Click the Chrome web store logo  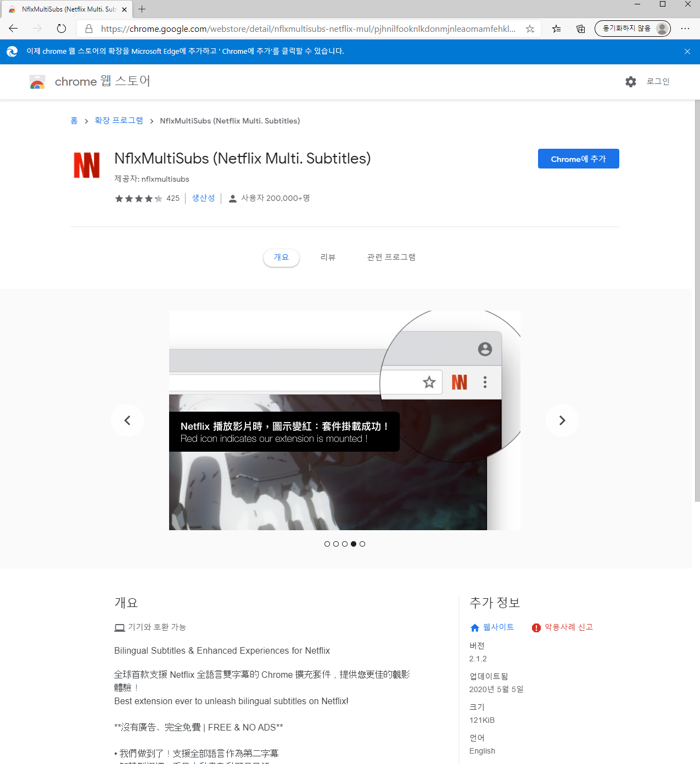coord(37,82)
